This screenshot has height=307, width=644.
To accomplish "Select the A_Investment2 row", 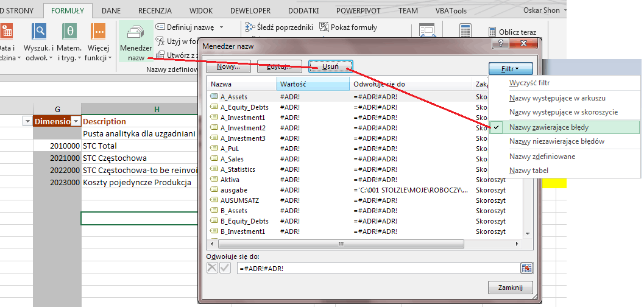I will pyautogui.click(x=366, y=128).
